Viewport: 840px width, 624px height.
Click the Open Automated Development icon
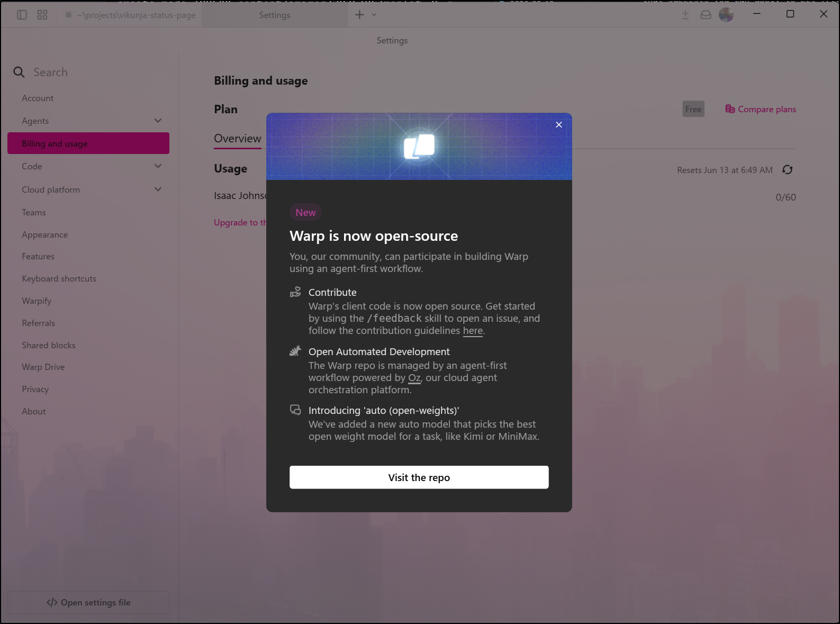[x=295, y=351]
